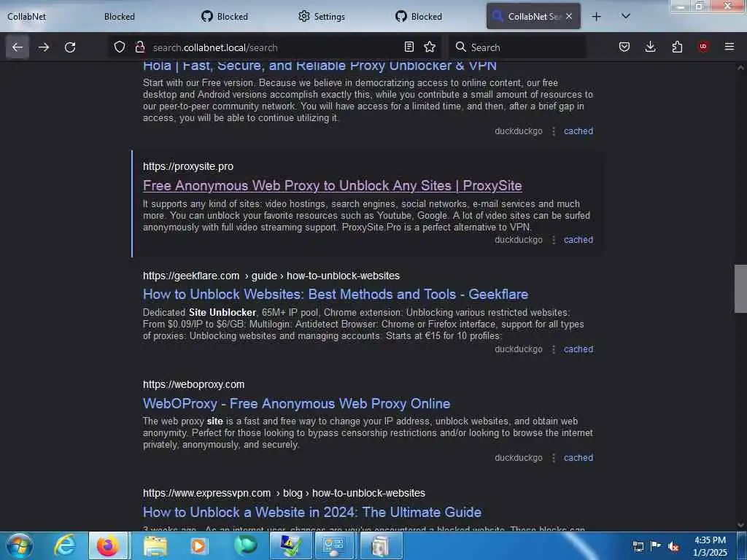
Task: Click the browser Search box
Action: 517,47
